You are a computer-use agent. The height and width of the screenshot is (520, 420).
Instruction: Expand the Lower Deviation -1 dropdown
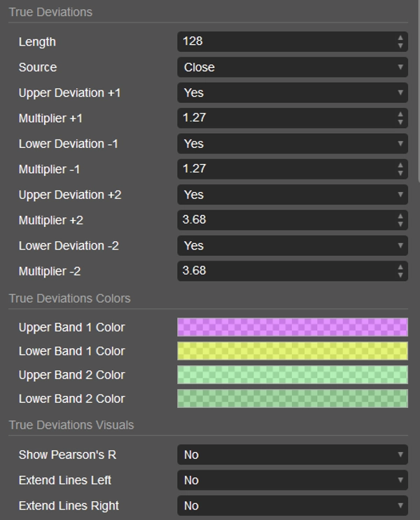[x=292, y=144]
